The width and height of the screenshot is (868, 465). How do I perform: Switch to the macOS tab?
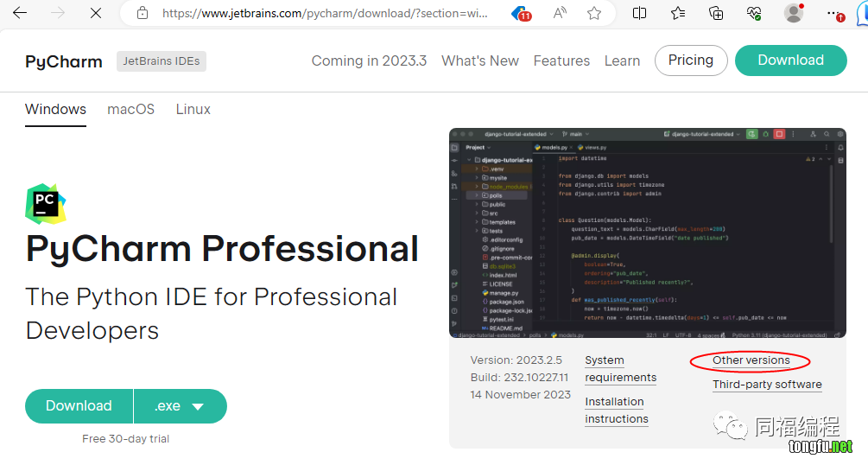[x=130, y=109]
